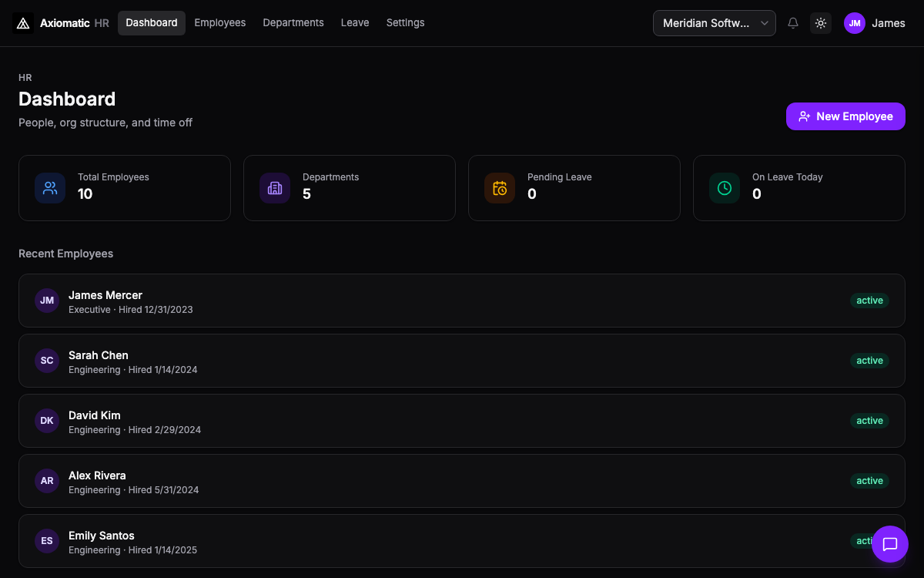Switch to the Leave tab
The height and width of the screenshot is (578, 924).
tap(355, 23)
